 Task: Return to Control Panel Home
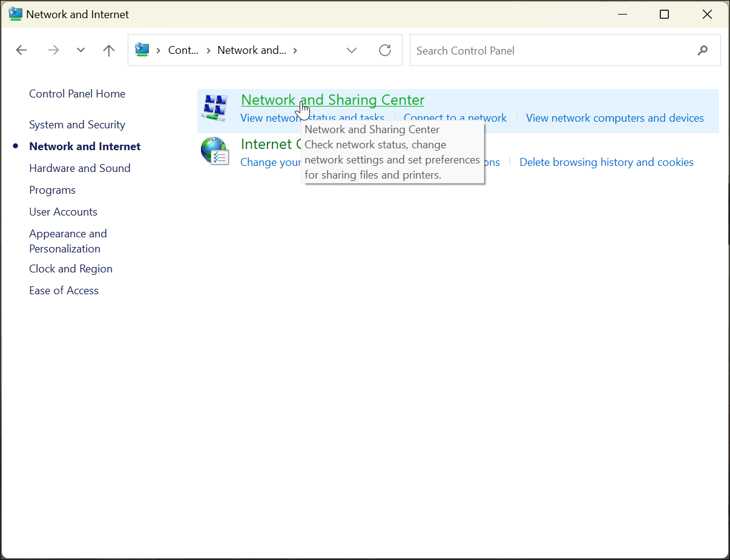pyautogui.click(x=77, y=93)
